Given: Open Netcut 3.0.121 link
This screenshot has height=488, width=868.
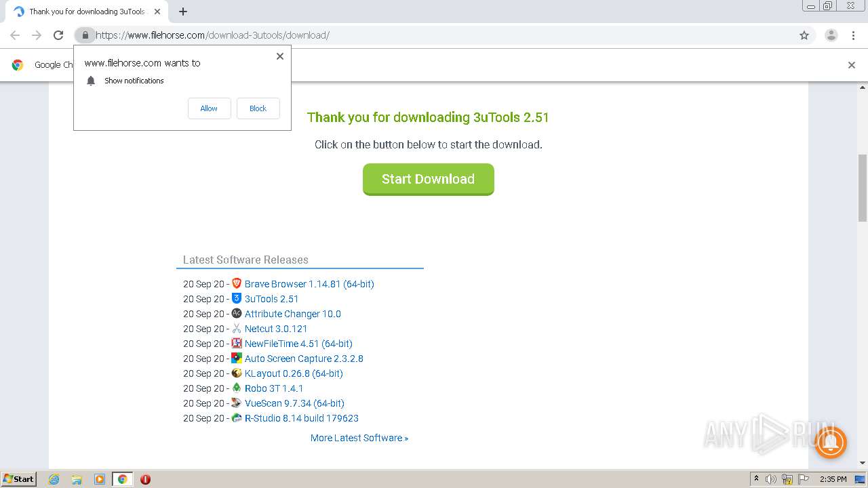Looking at the screenshot, I should click(276, 329).
